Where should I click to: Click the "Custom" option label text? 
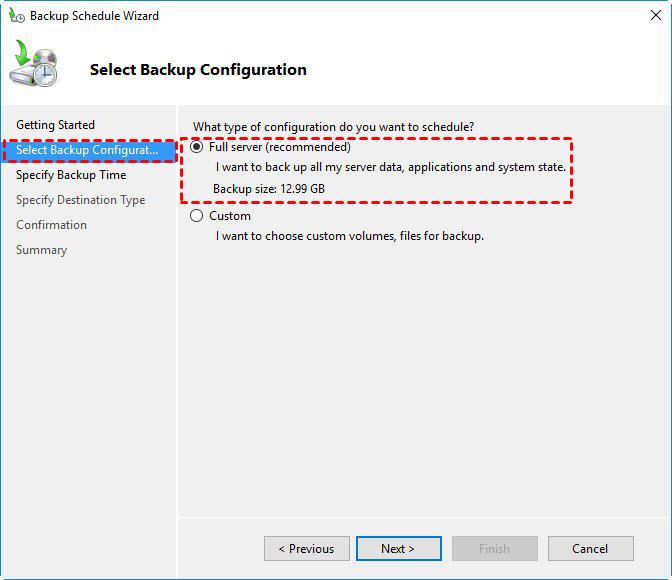pos(230,216)
